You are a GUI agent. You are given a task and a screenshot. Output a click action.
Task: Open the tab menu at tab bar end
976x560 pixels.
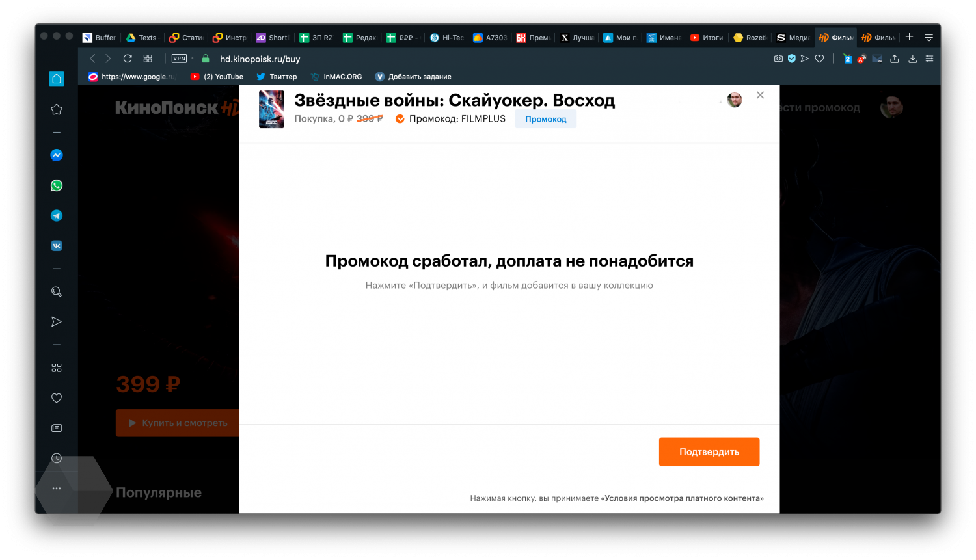tap(929, 37)
